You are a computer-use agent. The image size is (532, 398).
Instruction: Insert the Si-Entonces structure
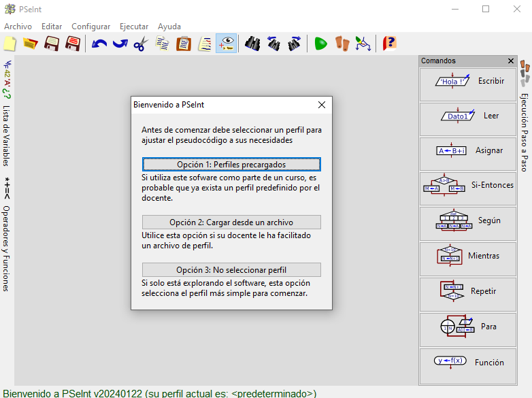point(468,188)
